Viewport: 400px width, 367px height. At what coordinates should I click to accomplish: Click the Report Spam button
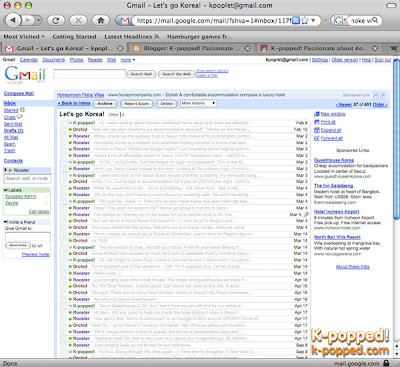(136, 104)
